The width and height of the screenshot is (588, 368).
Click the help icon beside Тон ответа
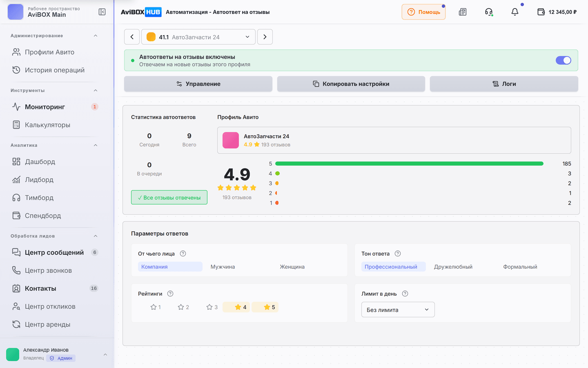tap(398, 254)
